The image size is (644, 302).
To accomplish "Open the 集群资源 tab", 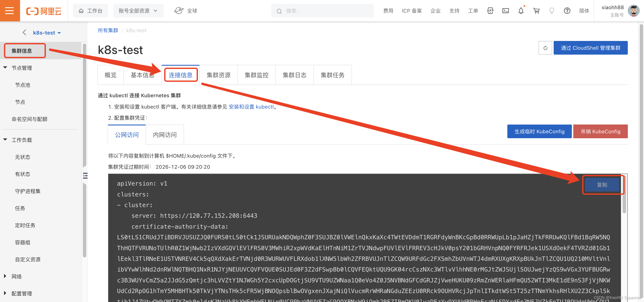I will [218, 75].
